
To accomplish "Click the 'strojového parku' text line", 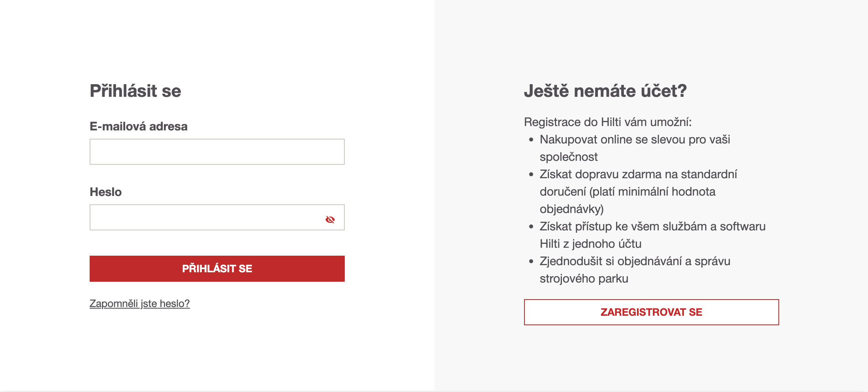I will tap(584, 279).
